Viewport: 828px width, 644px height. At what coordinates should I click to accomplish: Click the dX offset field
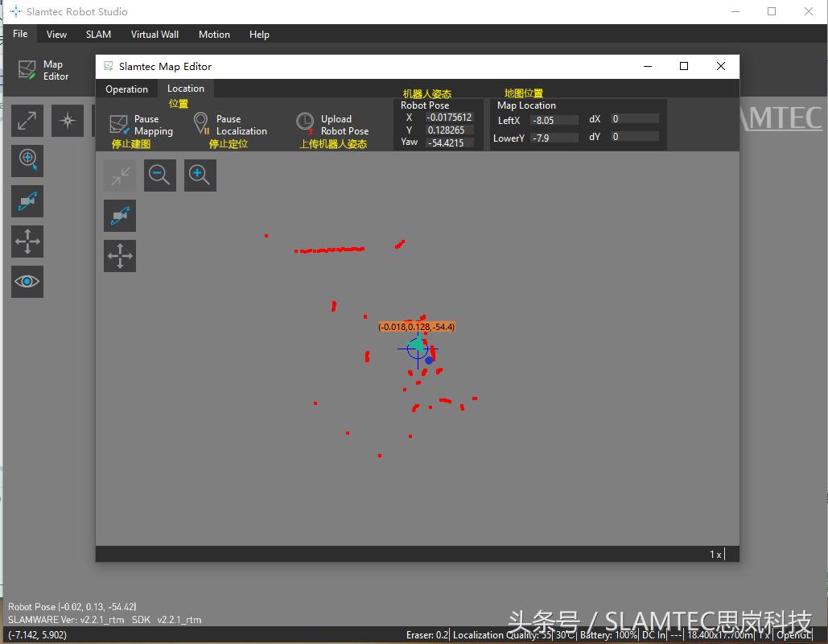click(x=634, y=119)
